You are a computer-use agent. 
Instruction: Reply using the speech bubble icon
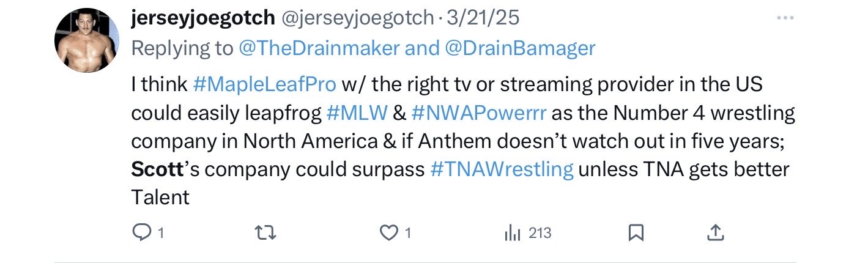tap(141, 232)
